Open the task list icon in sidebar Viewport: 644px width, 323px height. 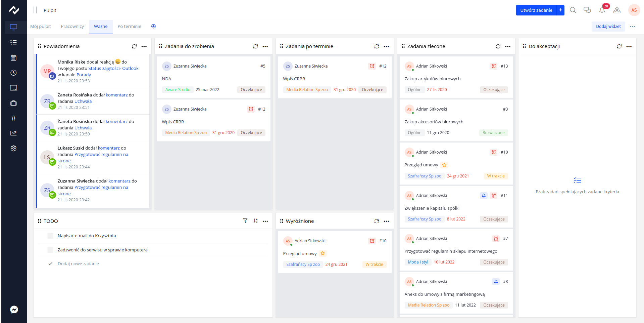(13, 42)
